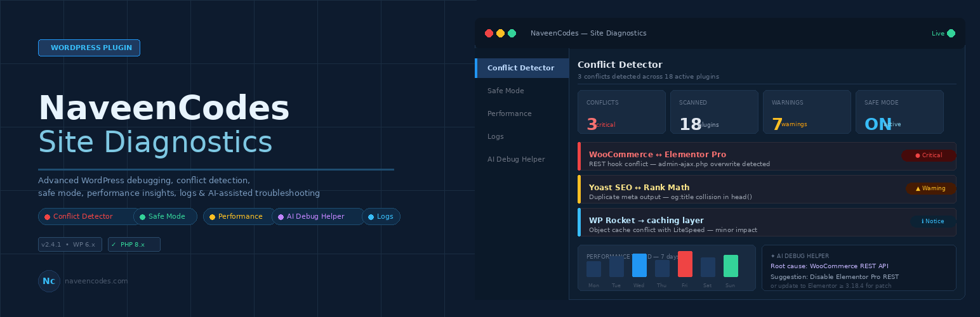The width and height of the screenshot is (980, 317).
Task: Click the PHP 8.x compatibility badge
Action: [x=134, y=244]
